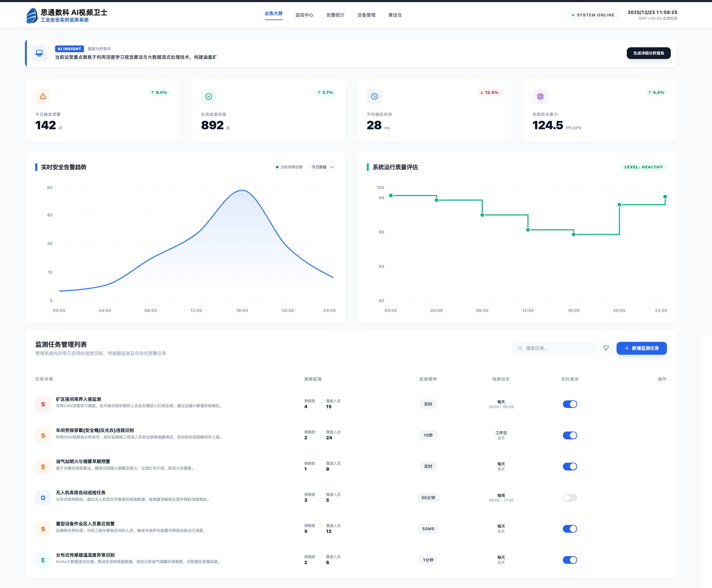
Task: Click 新增监测任务 button
Action: click(x=641, y=348)
